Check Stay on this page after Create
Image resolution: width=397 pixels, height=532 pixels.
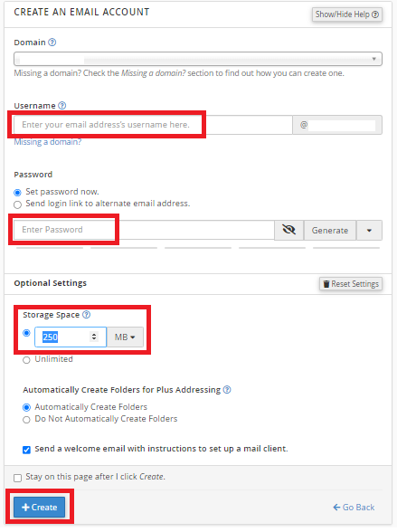pos(17,478)
